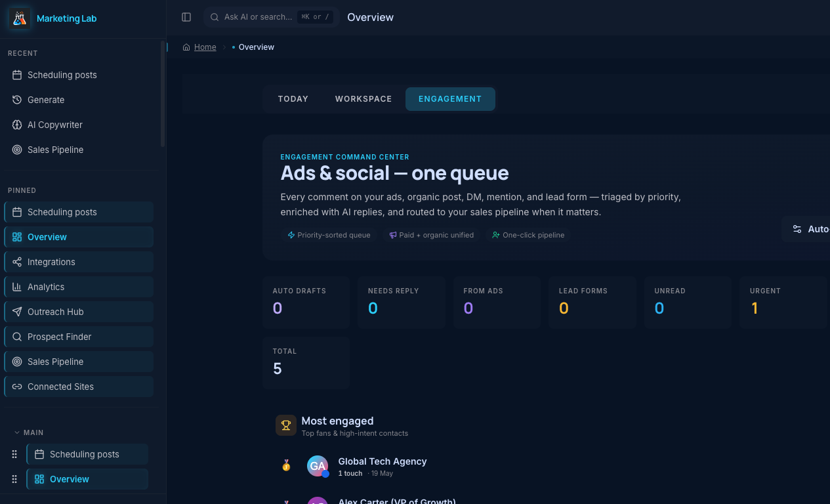This screenshot has width=830, height=504.
Task: Click the sidebar vertical scrollbar
Action: [163, 94]
